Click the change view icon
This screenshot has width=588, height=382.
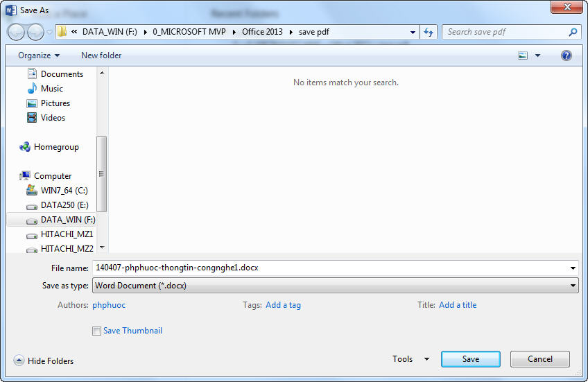(524, 55)
